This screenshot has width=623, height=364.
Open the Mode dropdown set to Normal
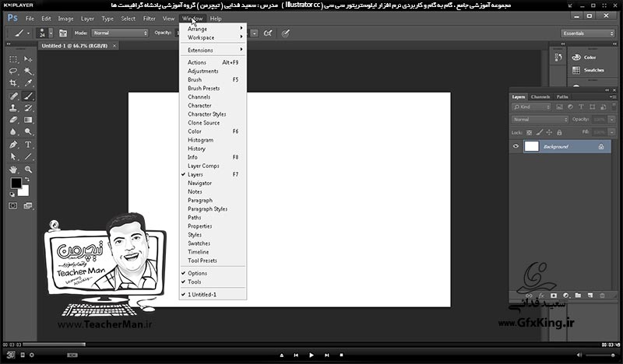120,33
